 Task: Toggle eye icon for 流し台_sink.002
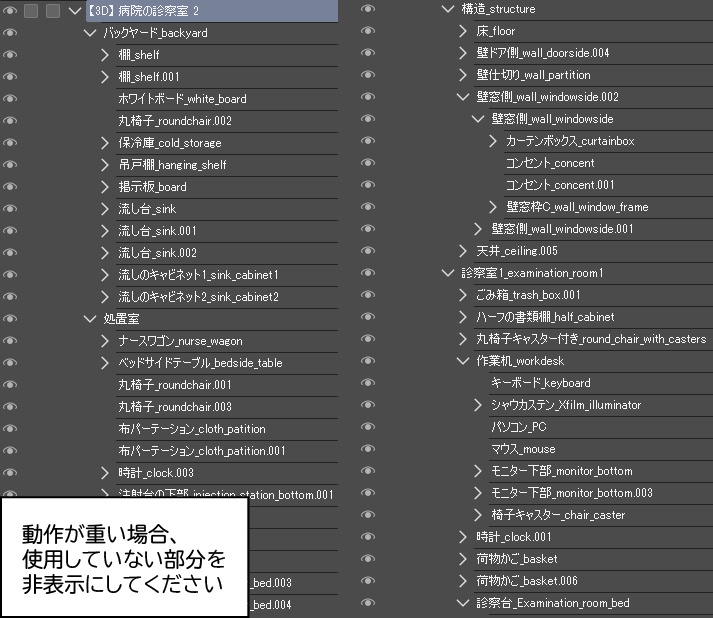point(10,253)
